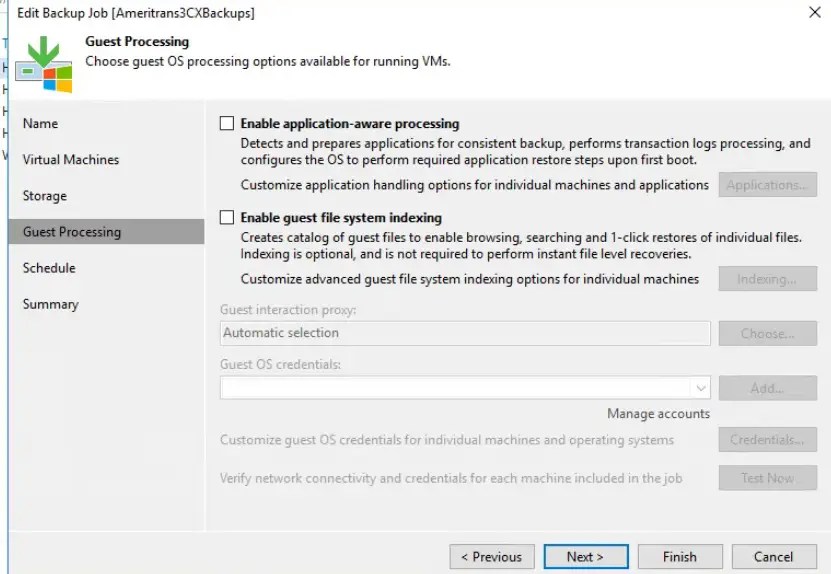Switch to the Schedule step
This screenshot has width=831, height=574.
49,268
